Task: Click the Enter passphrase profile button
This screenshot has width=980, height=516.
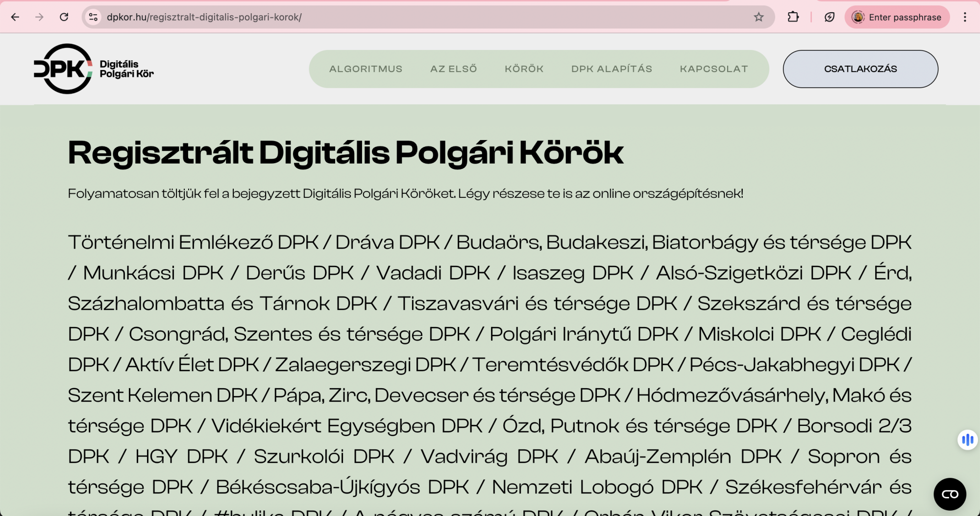Action: pyautogui.click(x=897, y=17)
